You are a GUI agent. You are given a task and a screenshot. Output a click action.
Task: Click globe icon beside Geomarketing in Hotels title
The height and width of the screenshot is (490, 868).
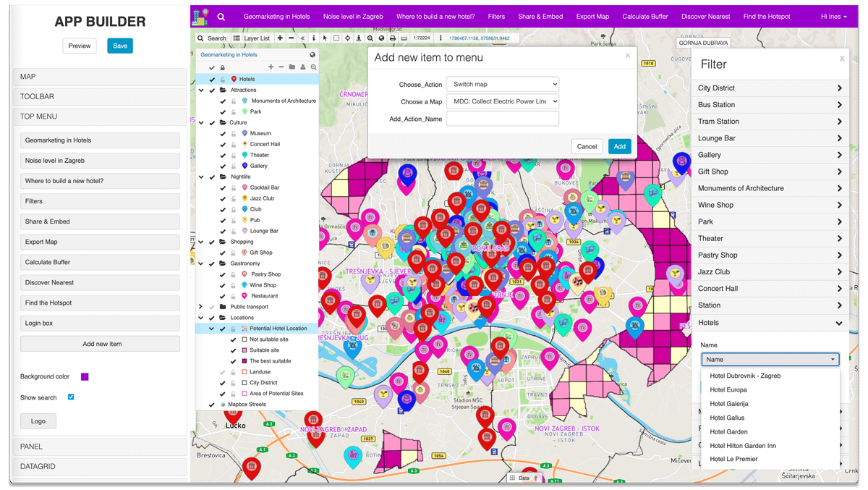pos(312,55)
